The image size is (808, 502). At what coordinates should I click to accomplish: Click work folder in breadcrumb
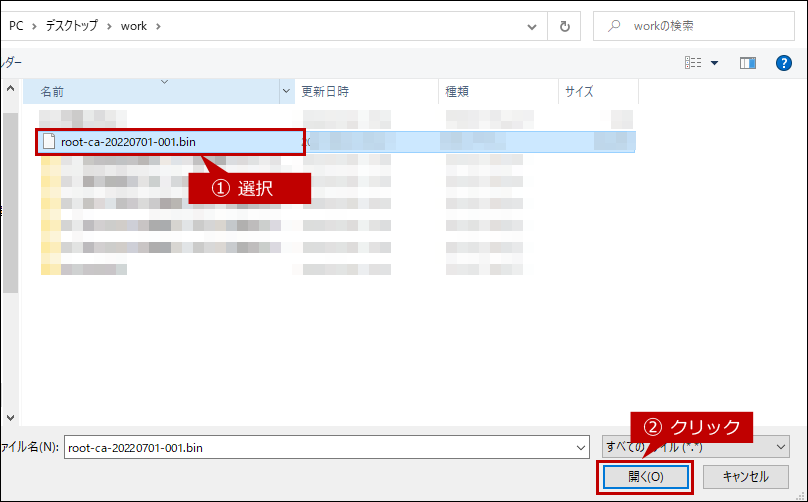(134, 26)
